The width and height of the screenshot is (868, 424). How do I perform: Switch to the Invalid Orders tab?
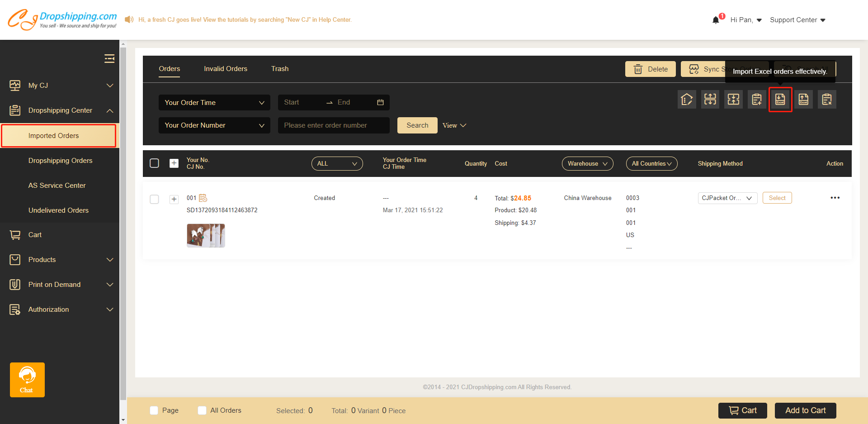pos(225,69)
